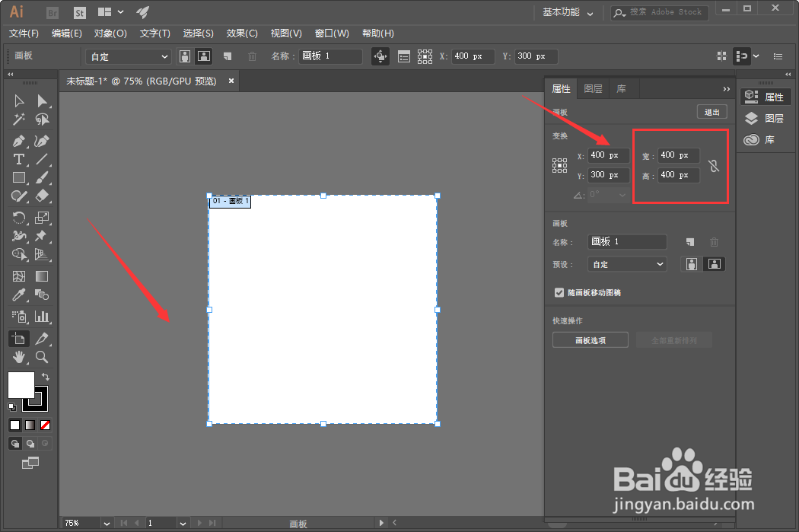Select the Scale tool
Screen dimensions: 799x532
click(42, 218)
